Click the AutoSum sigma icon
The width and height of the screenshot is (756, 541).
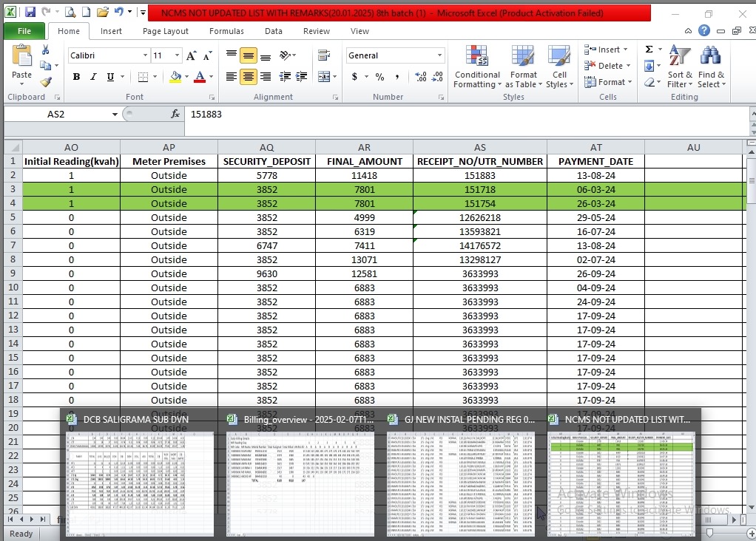pyautogui.click(x=649, y=50)
